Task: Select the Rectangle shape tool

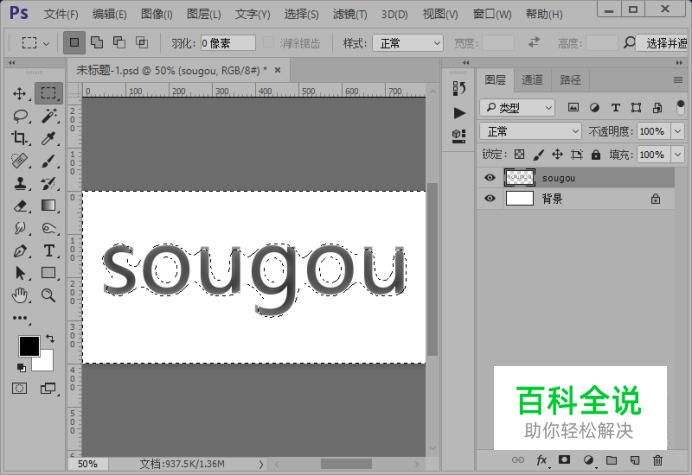Action: pyautogui.click(x=49, y=273)
